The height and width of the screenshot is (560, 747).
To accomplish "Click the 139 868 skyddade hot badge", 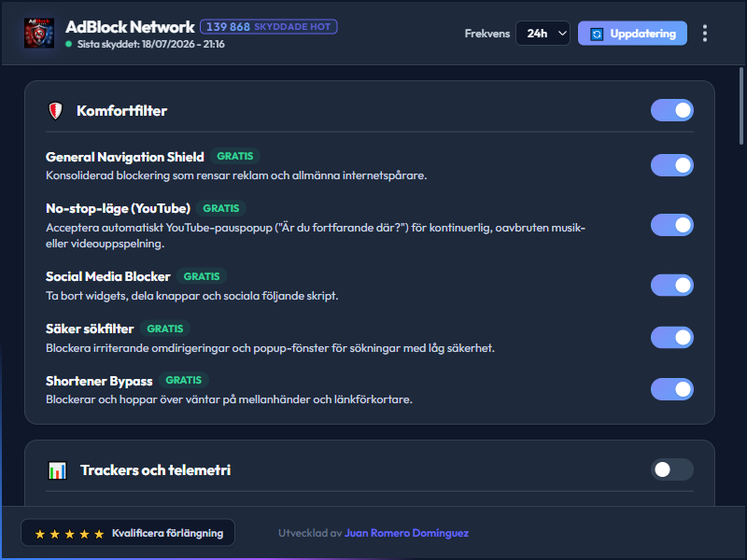I will click(269, 27).
